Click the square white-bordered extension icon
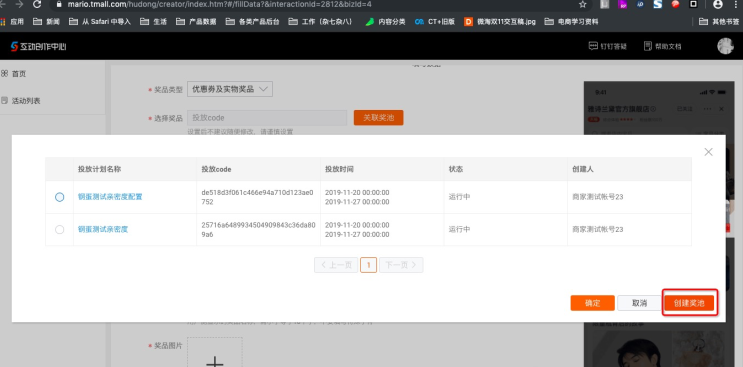Viewport: 743px width, 367px height. click(x=693, y=4)
